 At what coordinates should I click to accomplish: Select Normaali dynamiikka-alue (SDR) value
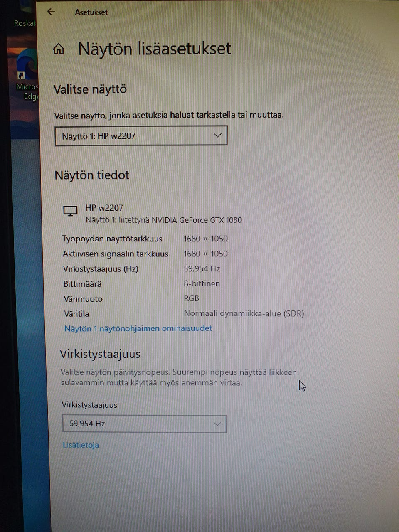click(244, 313)
